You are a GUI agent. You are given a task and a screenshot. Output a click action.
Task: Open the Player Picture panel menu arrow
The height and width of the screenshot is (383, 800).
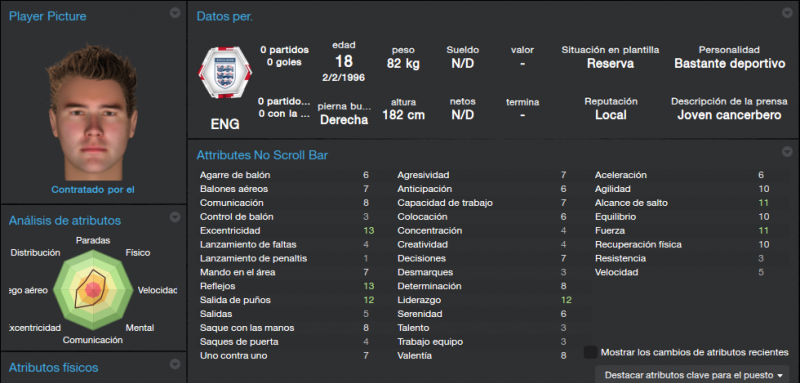coord(175,13)
